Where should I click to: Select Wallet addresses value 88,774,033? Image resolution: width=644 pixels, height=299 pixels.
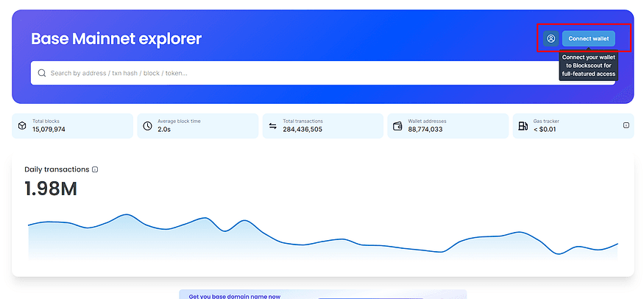click(425, 130)
